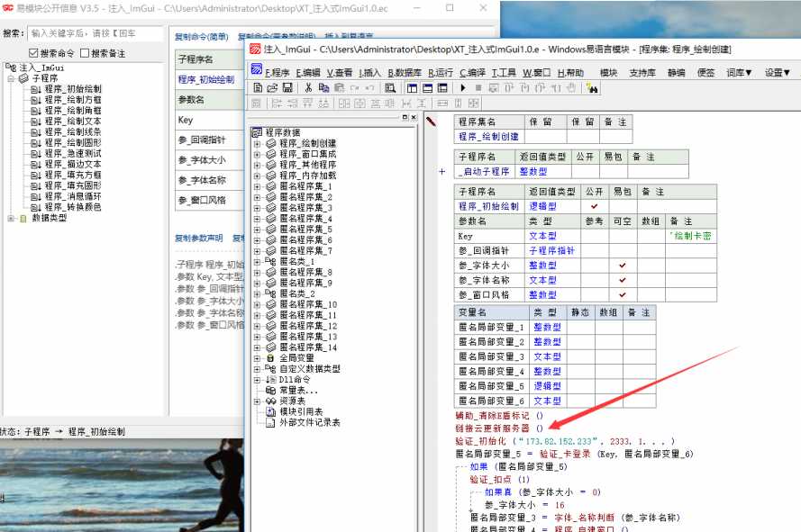
Task: Click the 程序_绘制方框 subroutine icon in left tree
Action: point(36,100)
